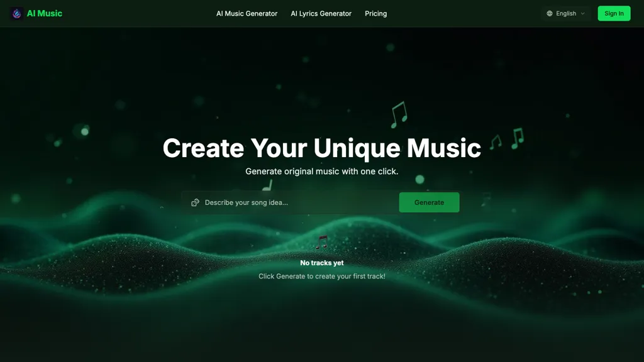The height and width of the screenshot is (362, 644).
Task: Click the Create Your Unique Music headline
Action: pos(321,148)
